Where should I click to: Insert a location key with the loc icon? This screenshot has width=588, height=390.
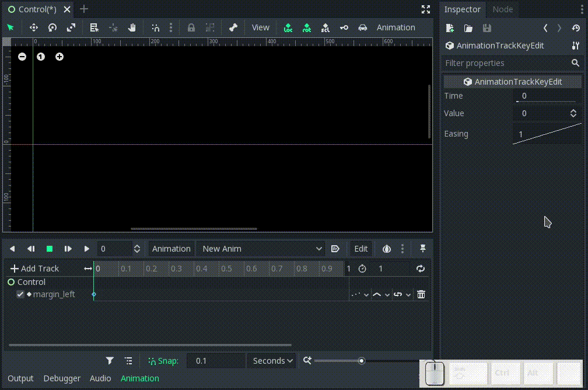coord(288,27)
